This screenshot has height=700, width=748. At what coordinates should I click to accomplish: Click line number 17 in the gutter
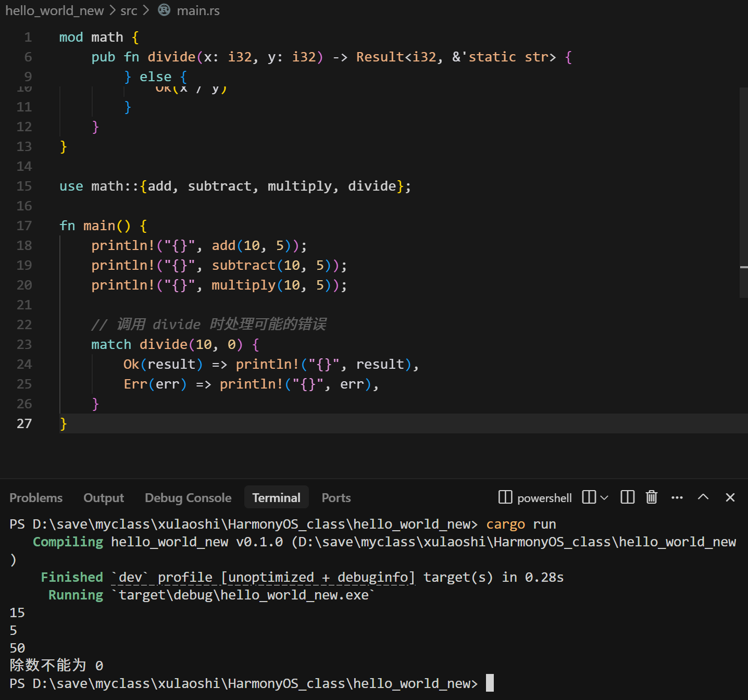coord(24,226)
